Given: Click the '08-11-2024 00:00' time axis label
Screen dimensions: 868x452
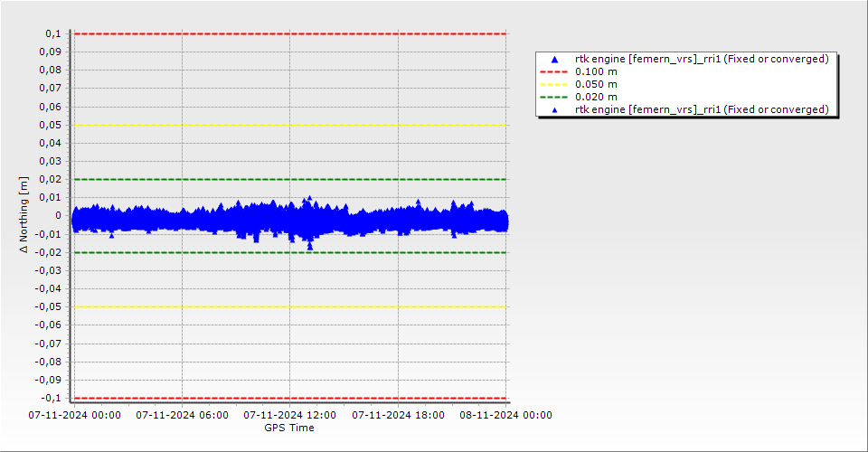Looking at the screenshot, I should coord(505,416).
